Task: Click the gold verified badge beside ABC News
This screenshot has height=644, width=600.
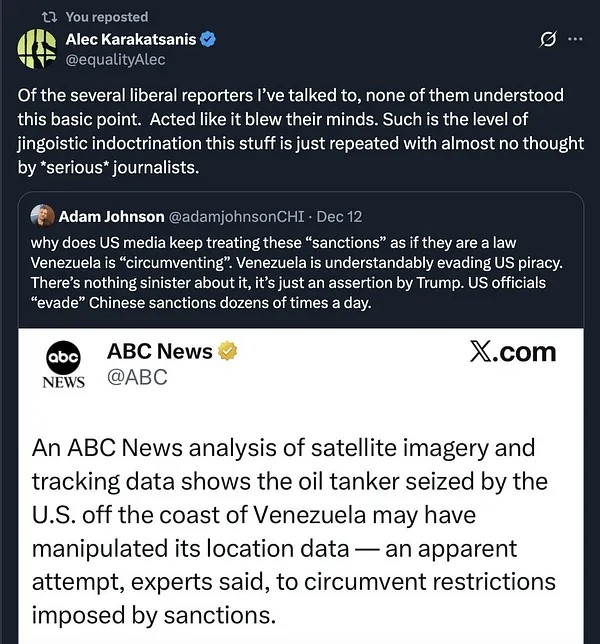Action: (229, 351)
